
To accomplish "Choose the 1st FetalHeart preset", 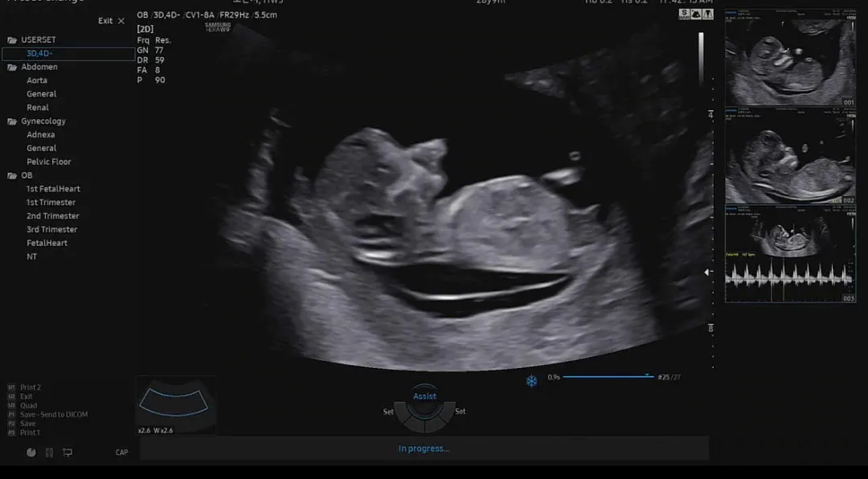I will [53, 189].
